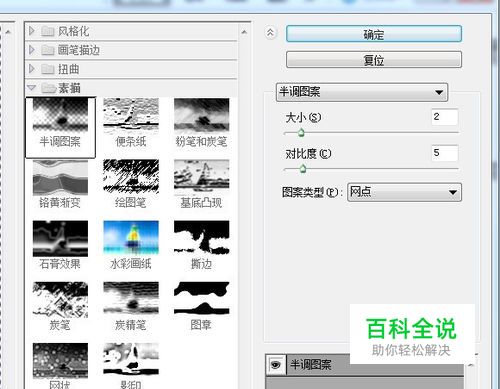The height and width of the screenshot is (389, 500).
Task: Select the 粉笔和炭笔 filter thumbnail
Action: coord(202,114)
